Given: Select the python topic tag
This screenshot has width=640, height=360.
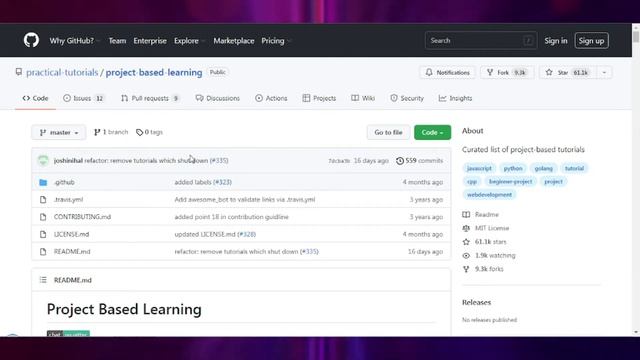Looking at the screenshot, I should [513, 168].
